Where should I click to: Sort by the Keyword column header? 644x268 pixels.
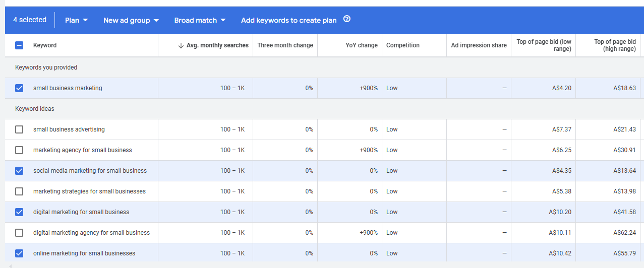[45, 45]
